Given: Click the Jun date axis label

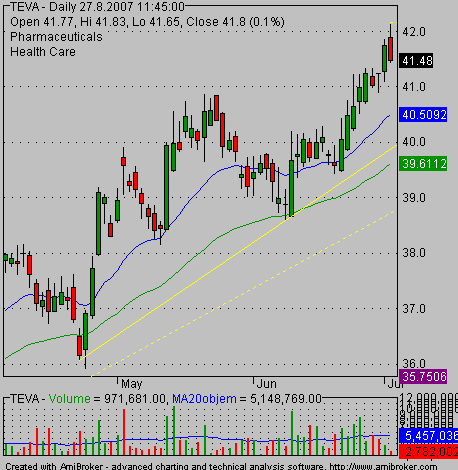Looking at the screenshot, I should coord(267,384).
